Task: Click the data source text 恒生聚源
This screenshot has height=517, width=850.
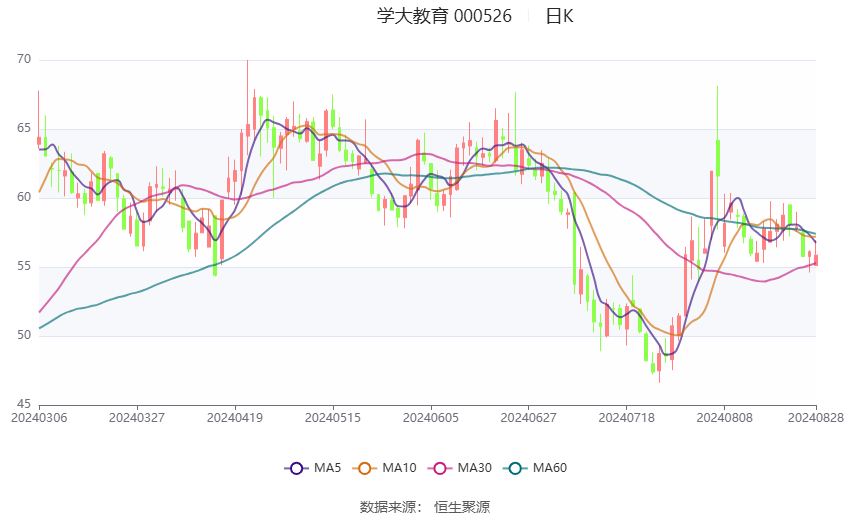Action: click(x=462, y=507)
